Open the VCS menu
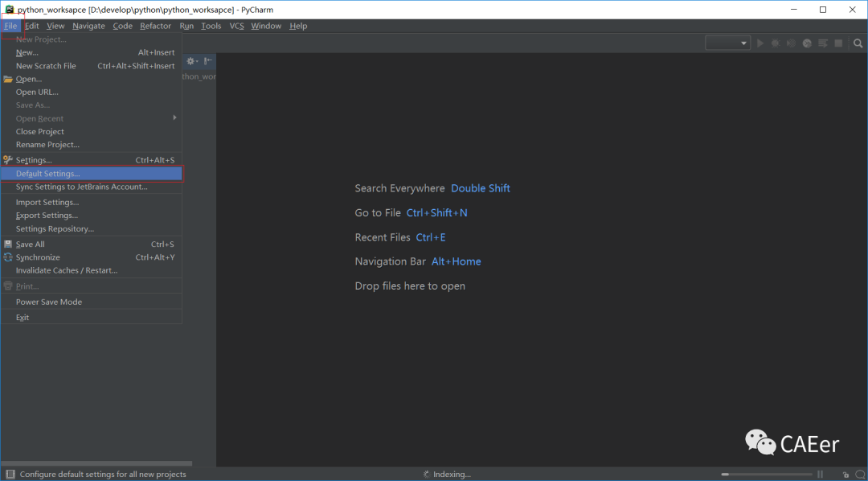 coord(236,26)
